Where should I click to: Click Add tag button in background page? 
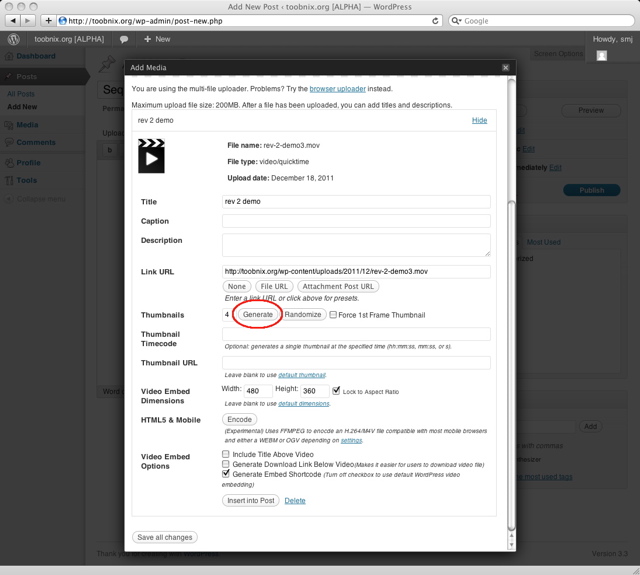[x=591, y=426]
